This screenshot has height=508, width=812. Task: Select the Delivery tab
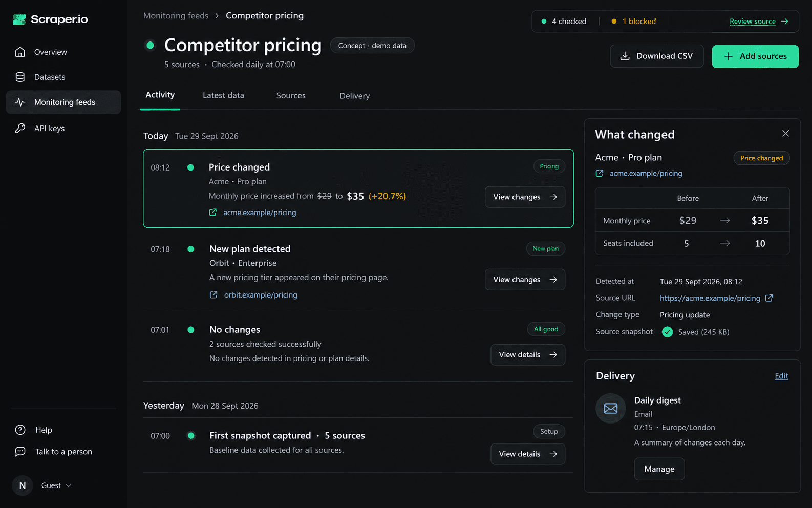(355, 96)
